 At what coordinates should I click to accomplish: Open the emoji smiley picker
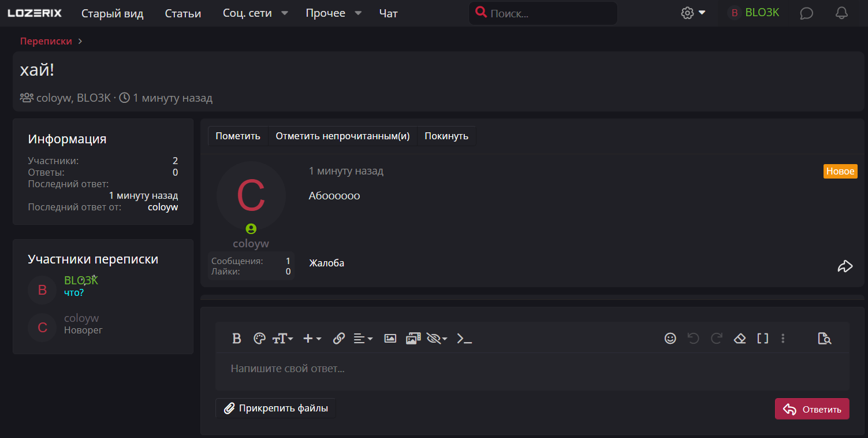pos(670,339)
